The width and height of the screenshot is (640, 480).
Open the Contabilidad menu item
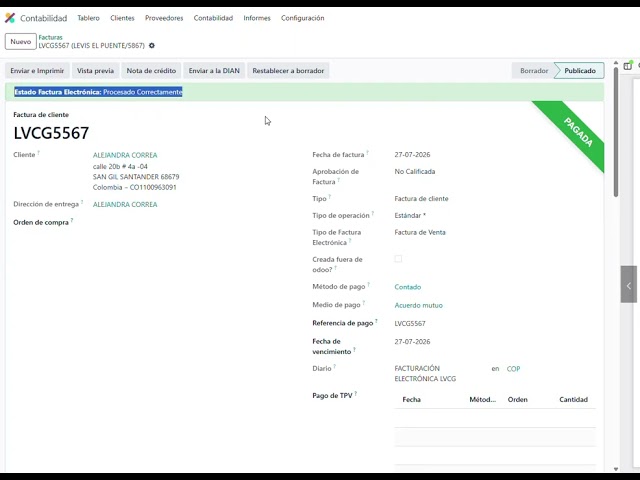[x=213, y=18]
